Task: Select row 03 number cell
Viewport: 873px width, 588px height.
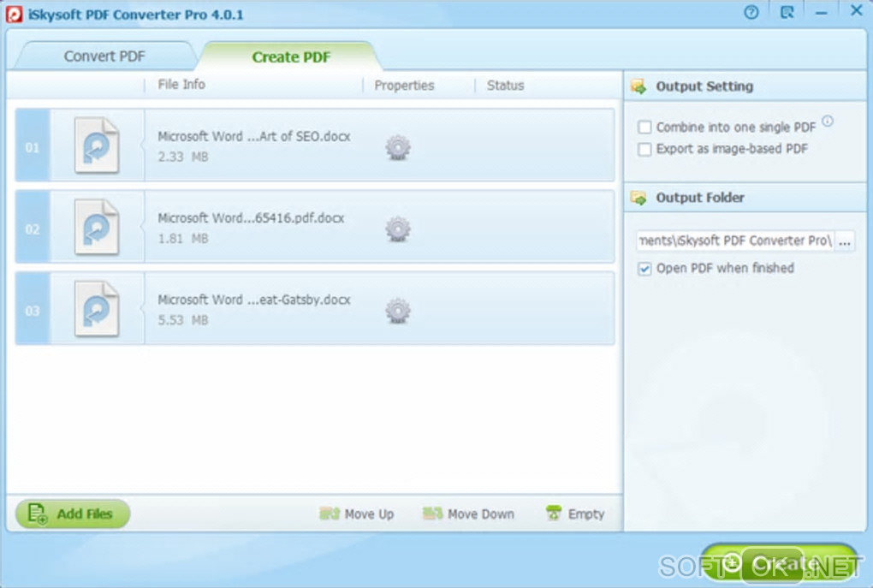Action: tap(33, 309)
